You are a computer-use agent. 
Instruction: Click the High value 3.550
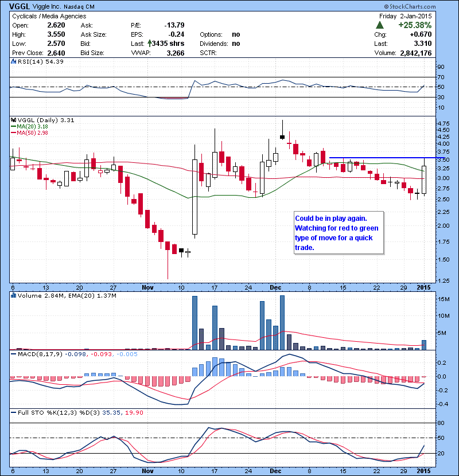[56, 34]
